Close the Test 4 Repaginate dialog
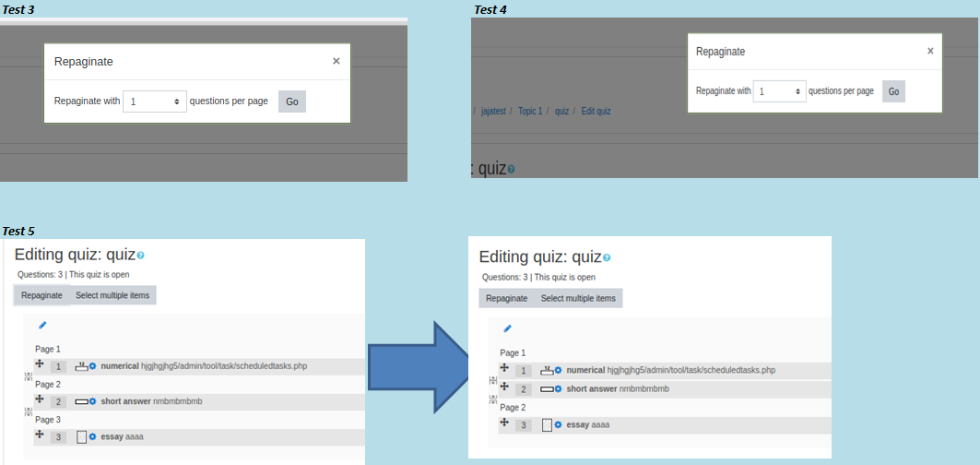This screenshot has width=980, height=465. 930,51
